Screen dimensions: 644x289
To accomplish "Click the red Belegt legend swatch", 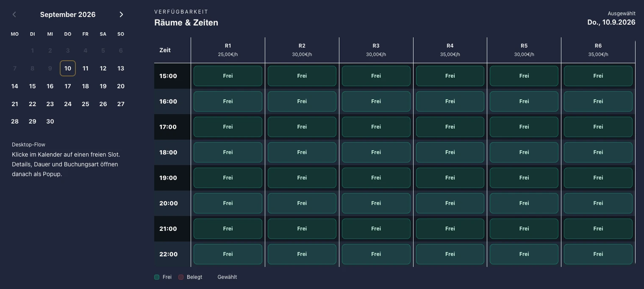I will 181,277.
